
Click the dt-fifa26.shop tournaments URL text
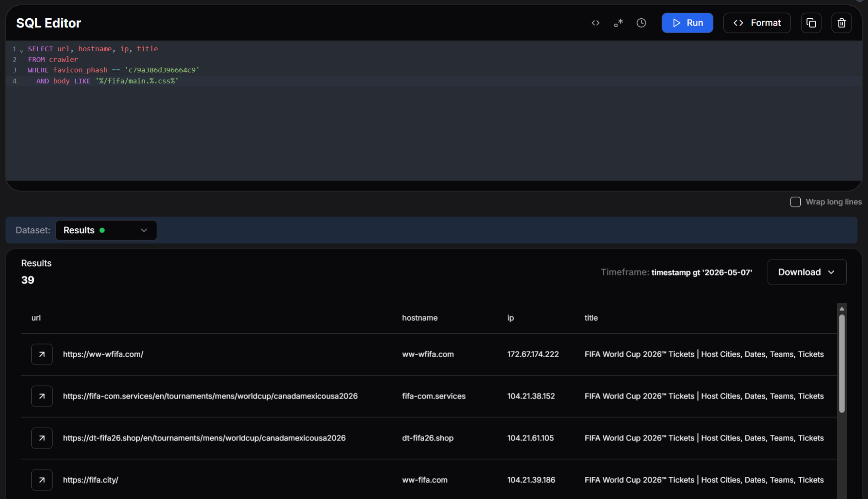(204, 438)
